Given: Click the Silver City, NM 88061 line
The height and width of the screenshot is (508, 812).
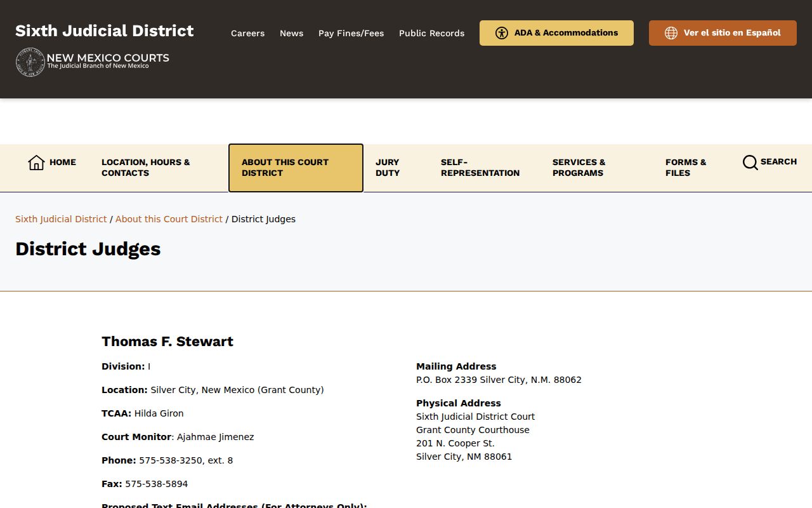Looking at the screenshot, I should [x=464, y=457].
